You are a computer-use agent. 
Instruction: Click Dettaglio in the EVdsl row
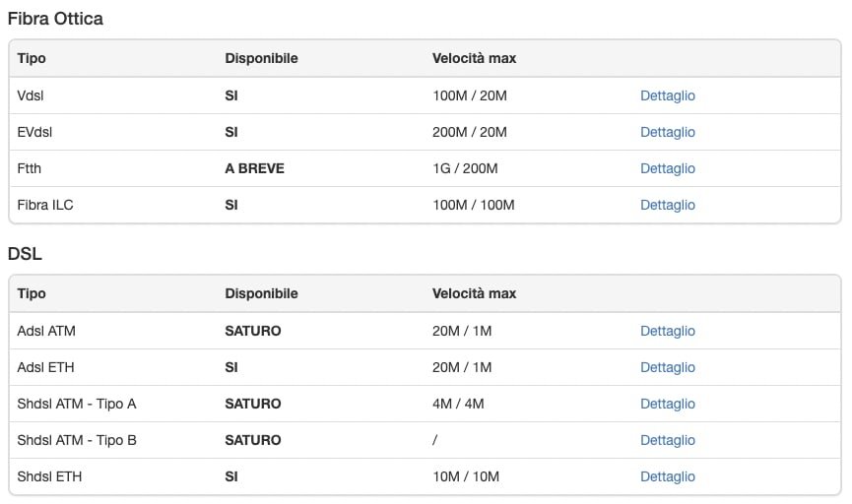[x=667, y=133]
